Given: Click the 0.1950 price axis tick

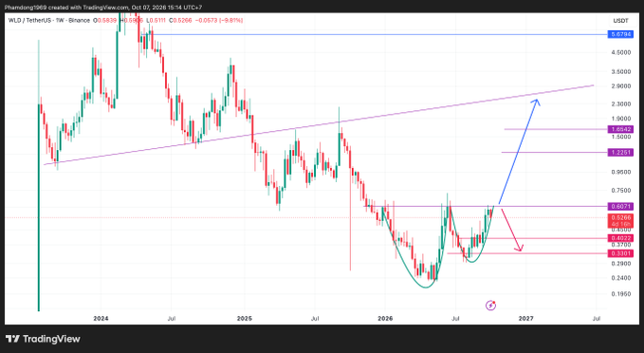Looking at the screenshot, I should coord(621,294).
